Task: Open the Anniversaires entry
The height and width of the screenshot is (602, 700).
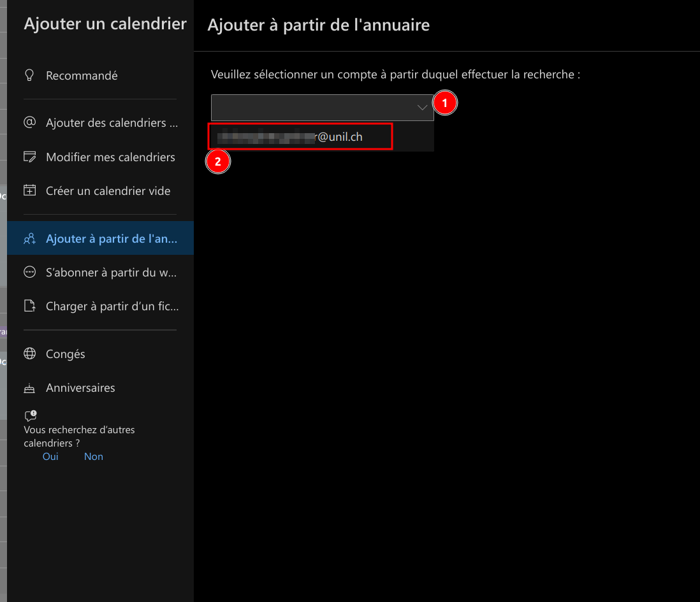Action: 80,387
